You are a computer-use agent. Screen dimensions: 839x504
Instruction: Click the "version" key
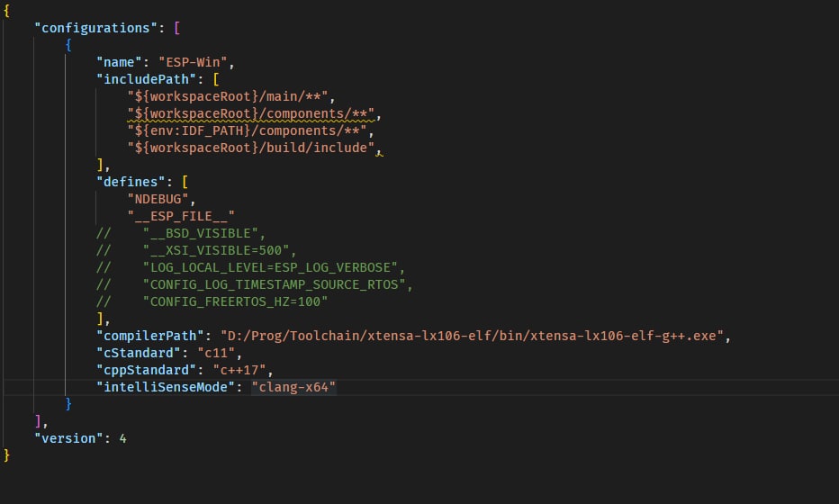(68, 438)
